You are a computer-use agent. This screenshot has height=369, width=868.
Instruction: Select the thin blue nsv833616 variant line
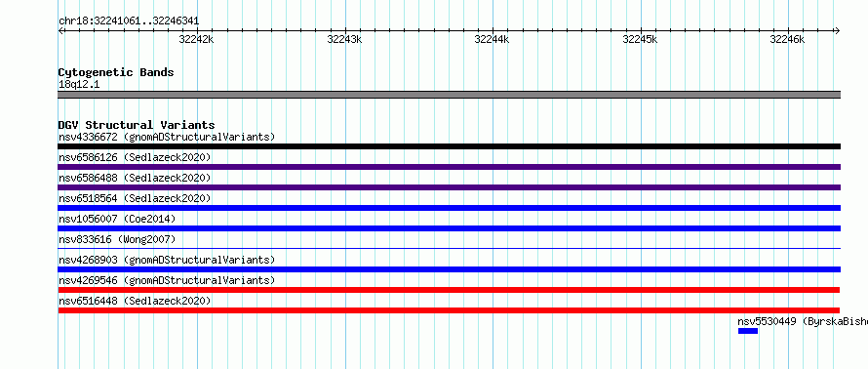pyautogui.click(x=449, y=248)
